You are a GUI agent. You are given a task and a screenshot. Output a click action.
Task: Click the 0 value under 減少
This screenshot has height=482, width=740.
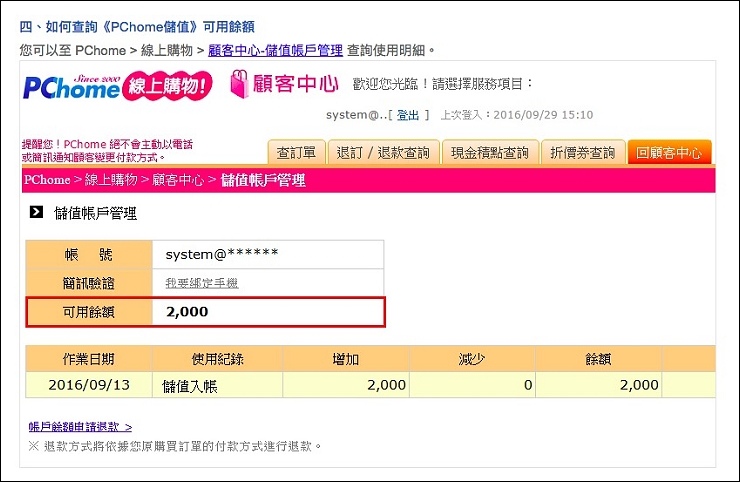(528, 385)
